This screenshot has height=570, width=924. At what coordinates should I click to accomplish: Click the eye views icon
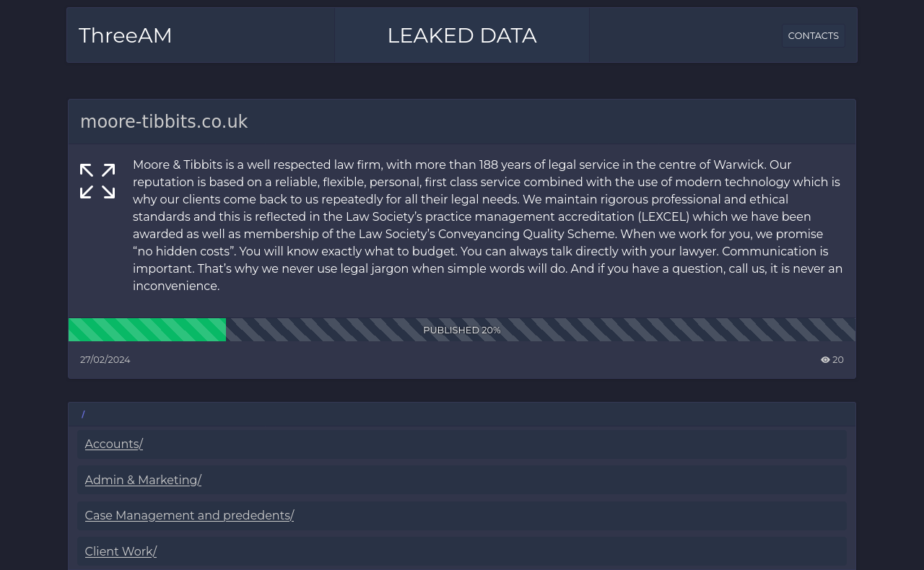click(825, 360)
